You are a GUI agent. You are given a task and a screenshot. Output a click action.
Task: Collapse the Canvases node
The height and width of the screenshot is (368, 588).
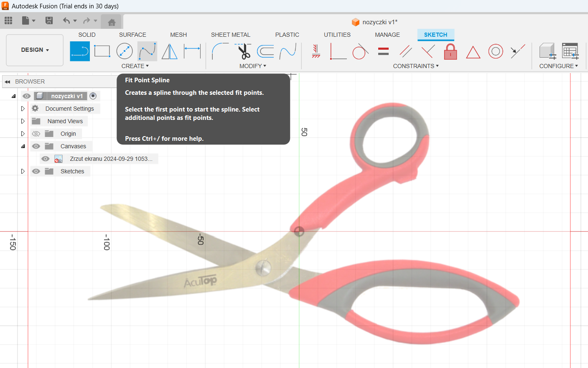click(23, 146)
